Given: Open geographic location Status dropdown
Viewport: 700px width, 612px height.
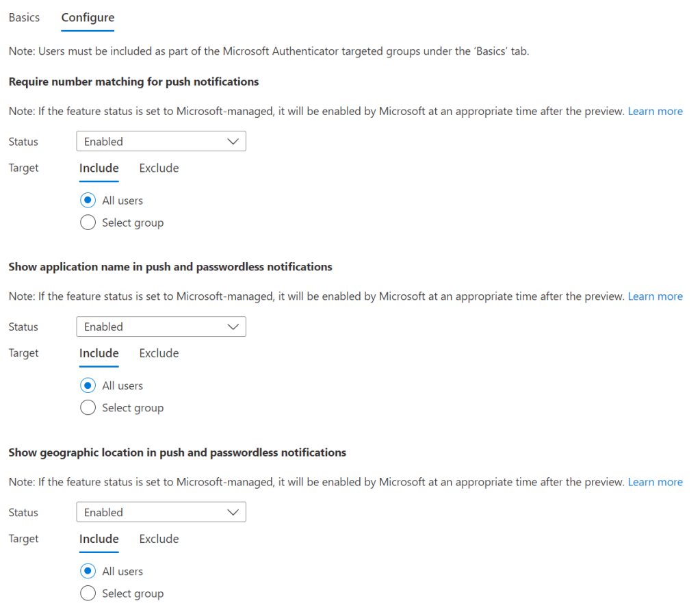Looking at the screenshot, I should click(161, 513).
